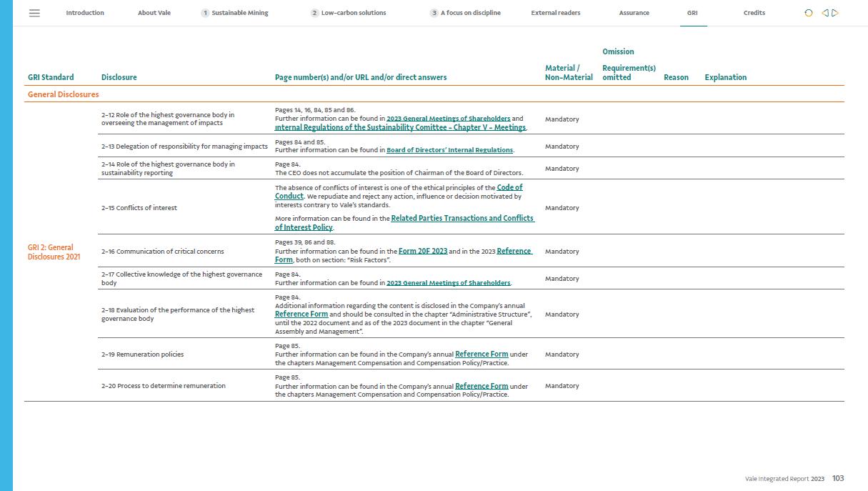The height and width of the screenshot is (491, 868).
Task: Go to previous page with left arrow
Action: point(825,13)
